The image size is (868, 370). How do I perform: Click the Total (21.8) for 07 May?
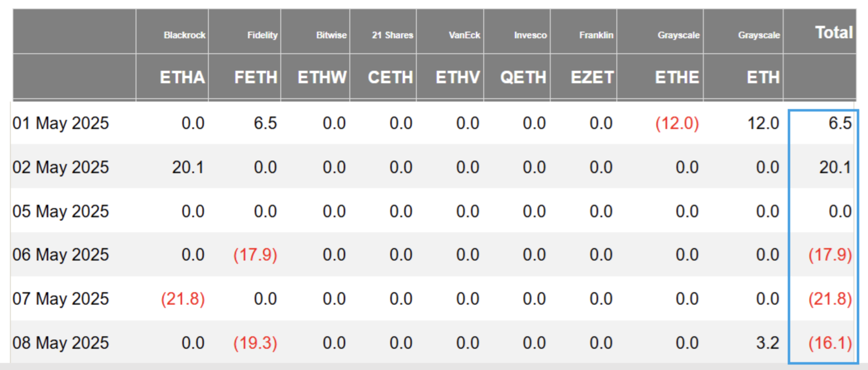[830, 299]
